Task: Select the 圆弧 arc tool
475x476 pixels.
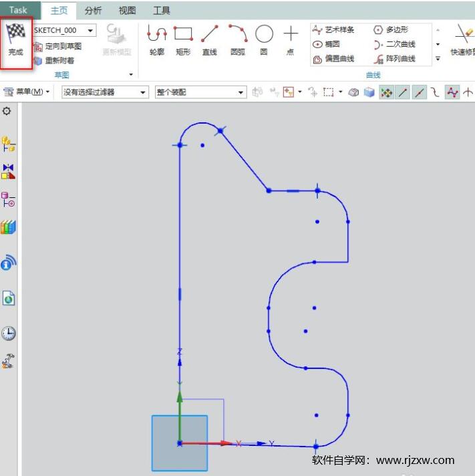Action: coord(238,39)
